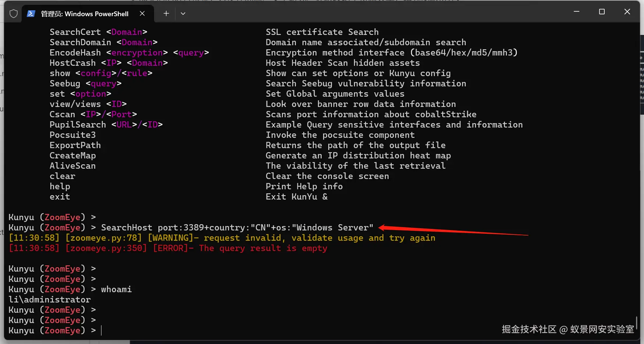The image size is (644, 344).
Task: Click the shield icon in the title bar
Action: pos(14,14)
